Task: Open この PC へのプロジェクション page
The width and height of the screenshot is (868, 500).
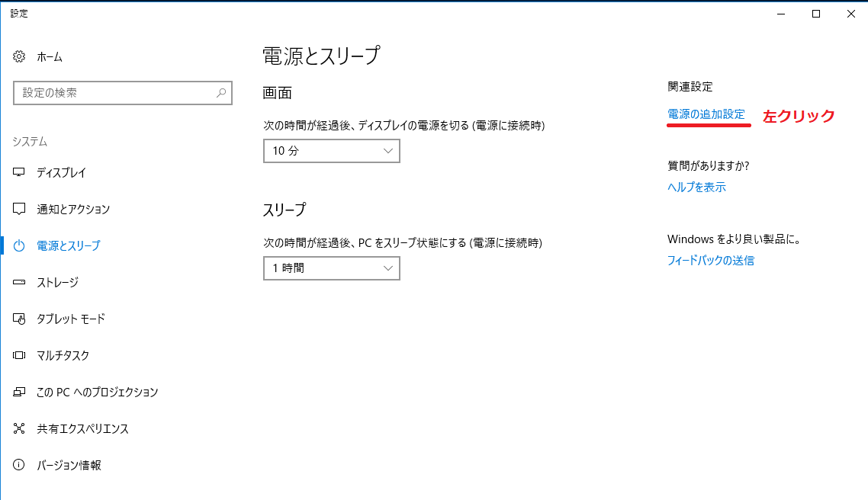Action: 98,392
